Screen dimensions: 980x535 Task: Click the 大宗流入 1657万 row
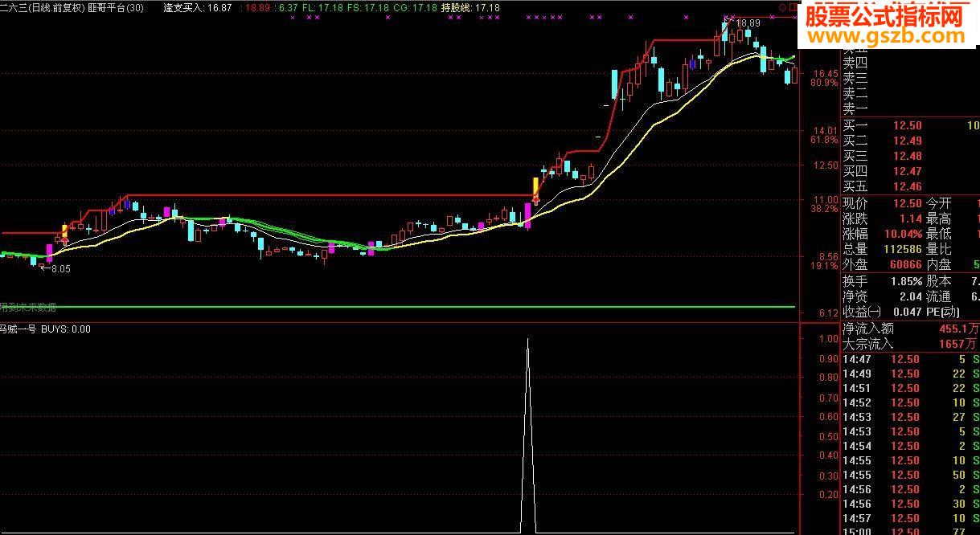coord(910,344)
